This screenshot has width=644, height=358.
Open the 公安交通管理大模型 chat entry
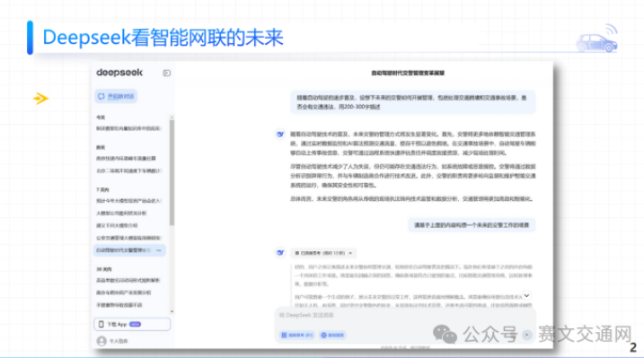tap(129, 238)
